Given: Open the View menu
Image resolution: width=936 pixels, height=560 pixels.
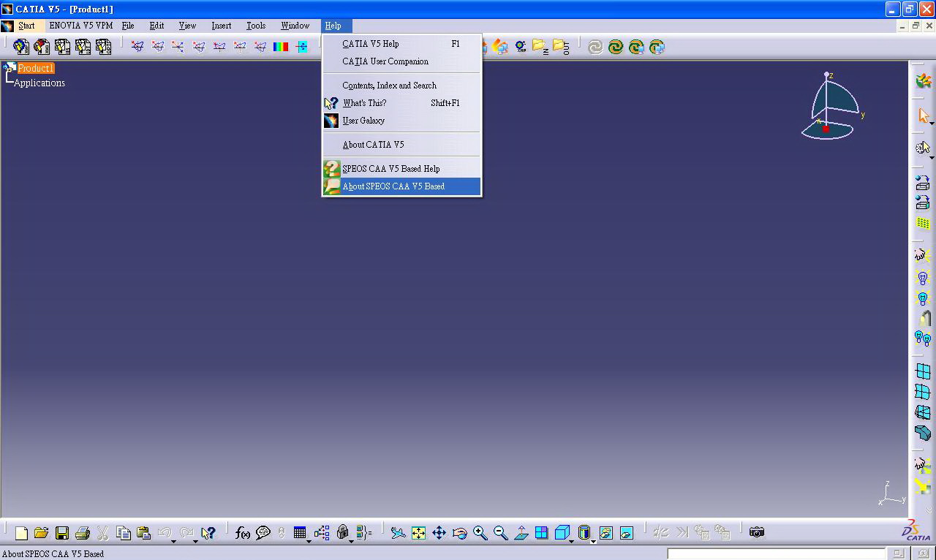Looking at the screenshot, I should [x=187, y=26].
